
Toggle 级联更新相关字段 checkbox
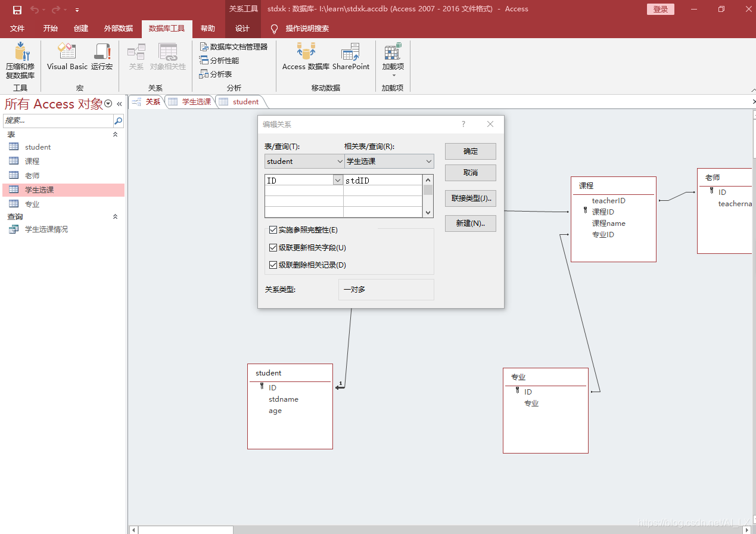pos(273,247)
